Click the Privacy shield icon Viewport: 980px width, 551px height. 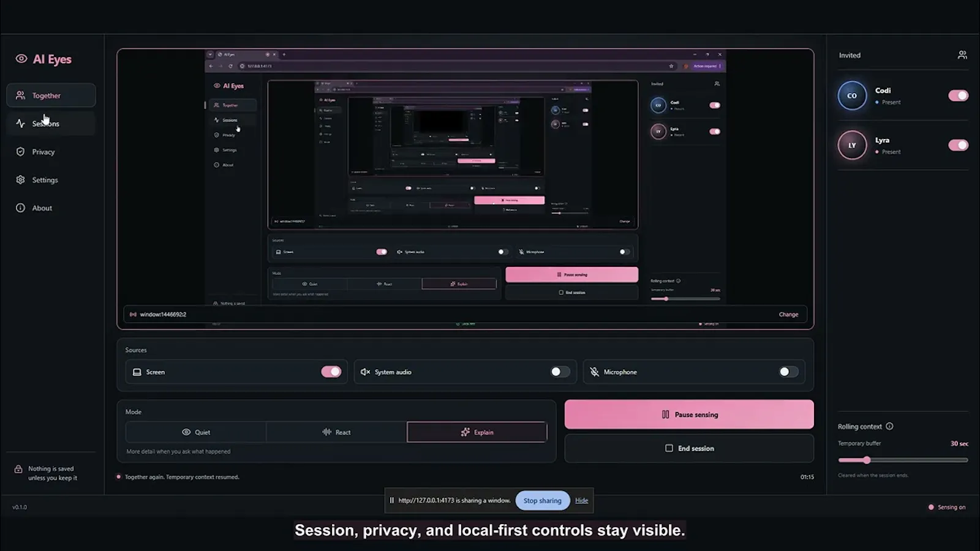(x=20, y=152)
